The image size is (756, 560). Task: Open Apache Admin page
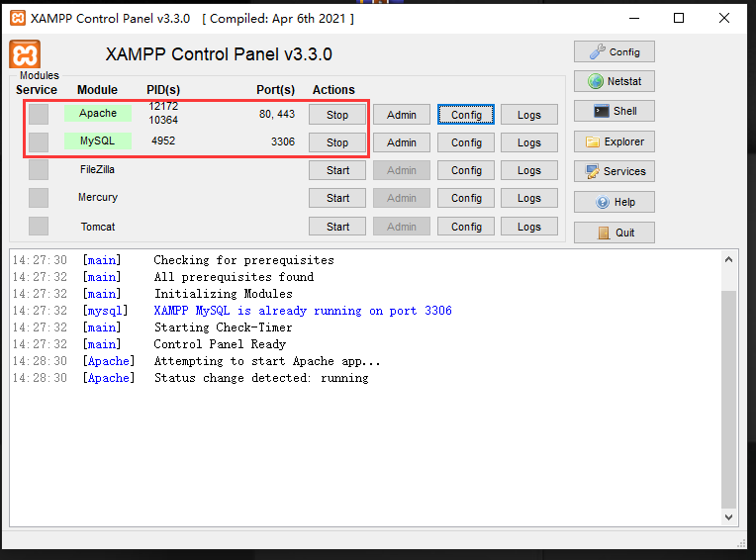tap(401, 115)
